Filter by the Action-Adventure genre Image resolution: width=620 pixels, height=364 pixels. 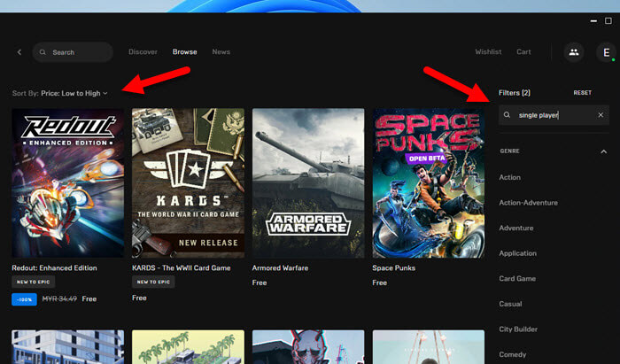(528, 203)
